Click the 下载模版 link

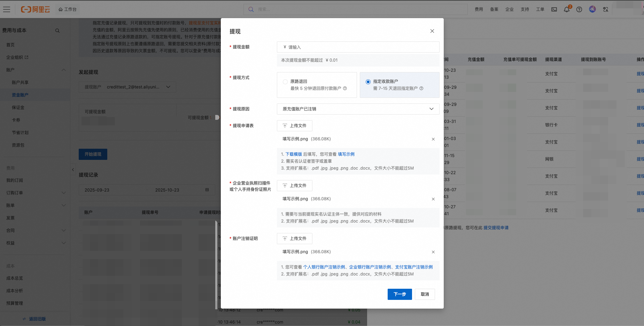(x=294, y=154)
